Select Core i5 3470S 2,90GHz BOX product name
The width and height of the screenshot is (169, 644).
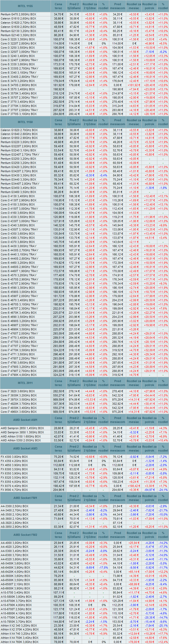click(x=19, y=85)
